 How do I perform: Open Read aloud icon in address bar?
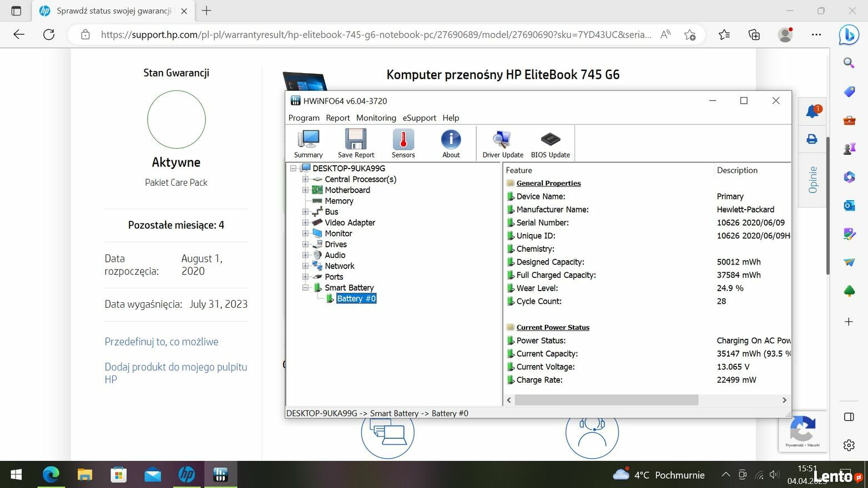click(x=665, y=35)
